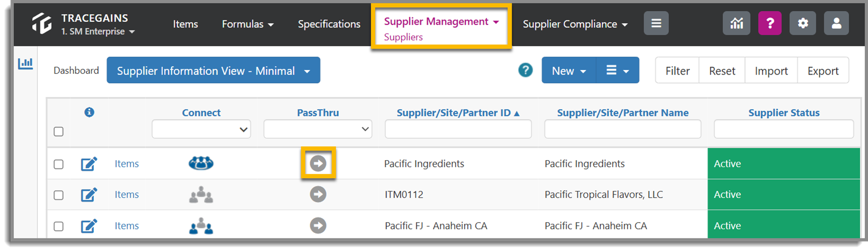This screenshot has height=252, width=868.
Task: Sort by Supplier Status column
Action: [x=784, y=113]
